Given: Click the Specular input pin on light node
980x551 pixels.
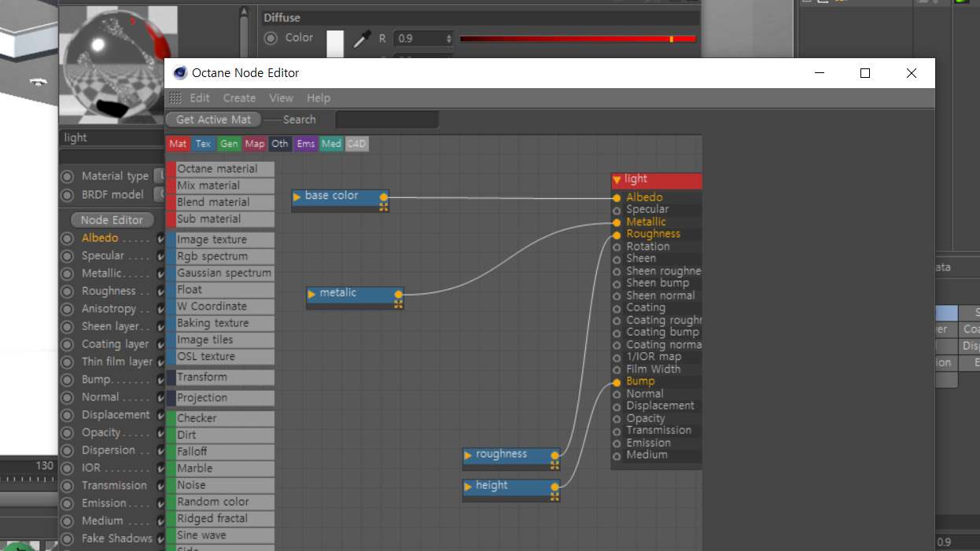Looking at the screenshot, I should pyautogui.click(x=617, y=210).
